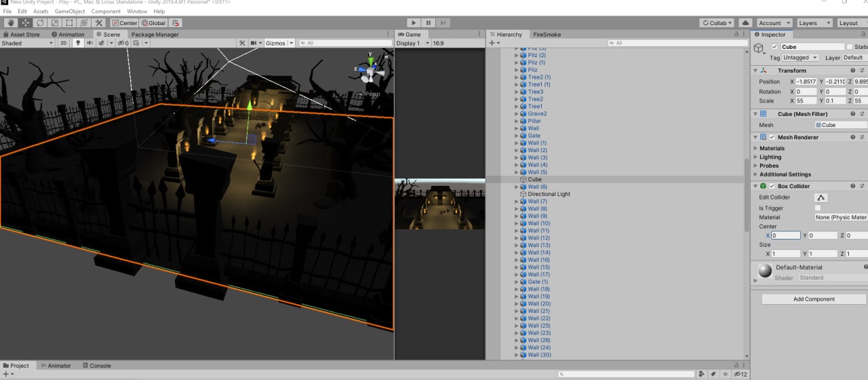This screenshot has width=868, height=380.
Task: Open the Shaded draw mode dropdown
Action: [x=27, y=43]
